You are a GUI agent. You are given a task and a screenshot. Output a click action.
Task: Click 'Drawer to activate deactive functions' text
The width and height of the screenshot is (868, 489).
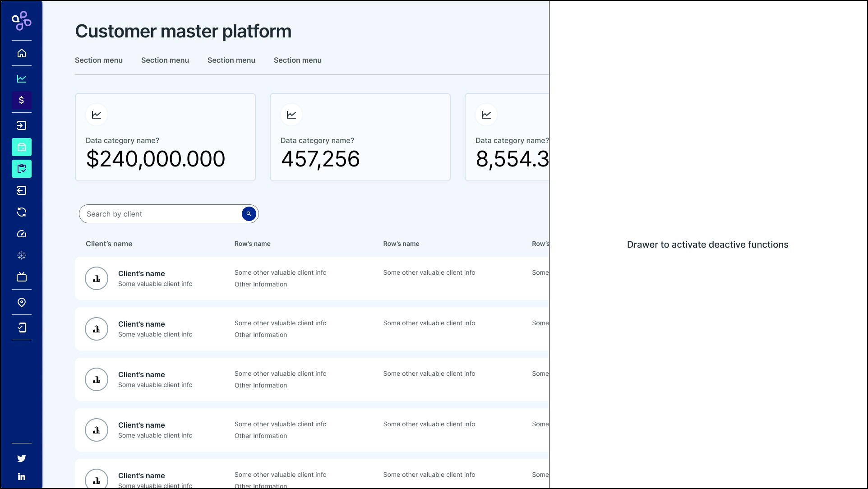coord(708,244)
